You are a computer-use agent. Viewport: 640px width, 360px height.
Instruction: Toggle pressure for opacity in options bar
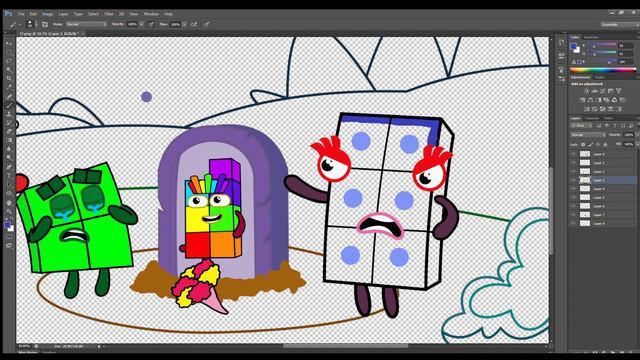tap(151, 24)
